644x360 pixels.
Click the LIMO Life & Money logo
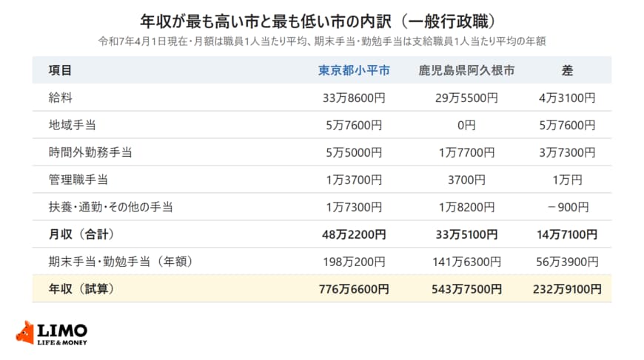tap(52, 333)
